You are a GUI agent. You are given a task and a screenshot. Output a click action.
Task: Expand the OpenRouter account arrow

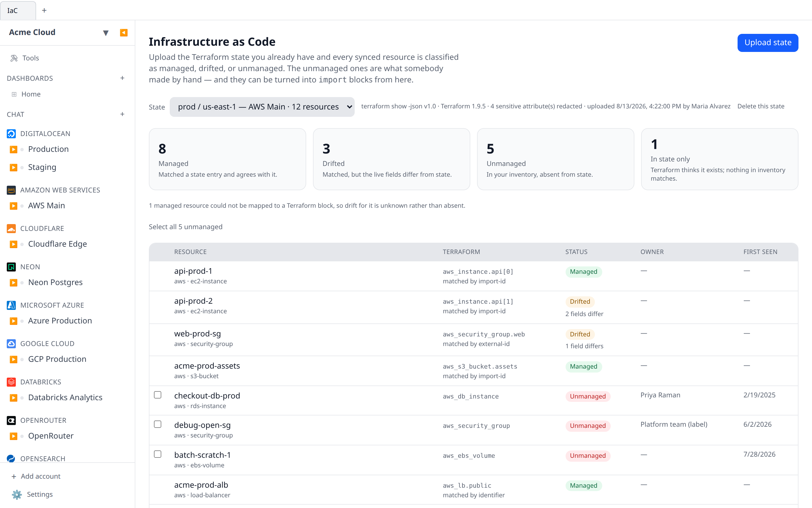[14, 436]
